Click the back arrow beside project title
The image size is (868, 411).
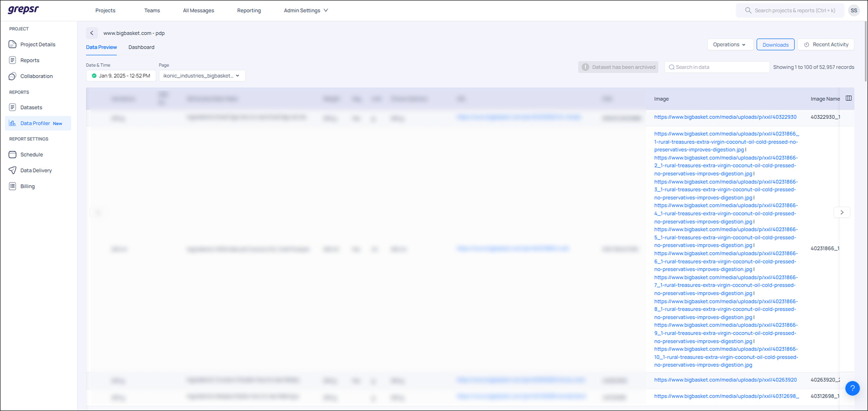click(x=92, y=33)
